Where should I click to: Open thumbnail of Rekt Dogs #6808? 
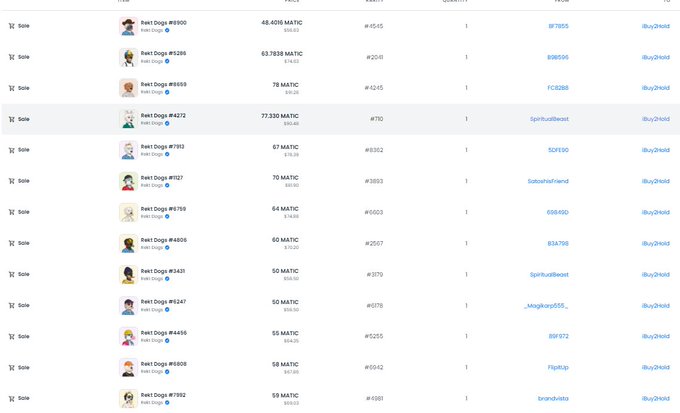pyautogui.click(x=128, y=368)
